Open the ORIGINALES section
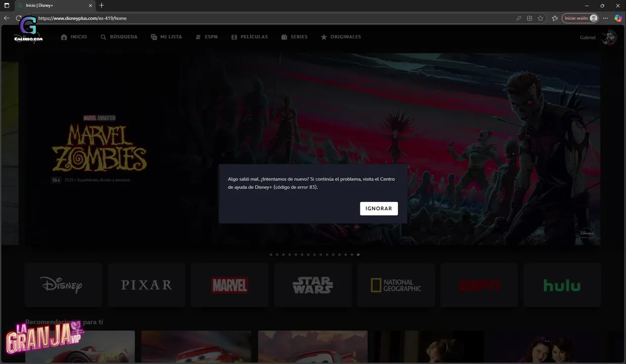This screenshot has width=626, height=364. (341, 37)
